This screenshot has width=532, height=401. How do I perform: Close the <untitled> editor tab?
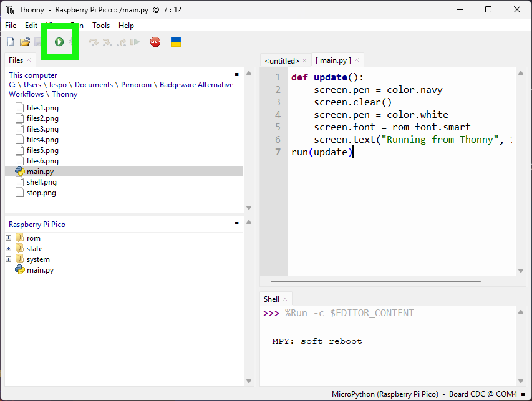pos(304,60)
